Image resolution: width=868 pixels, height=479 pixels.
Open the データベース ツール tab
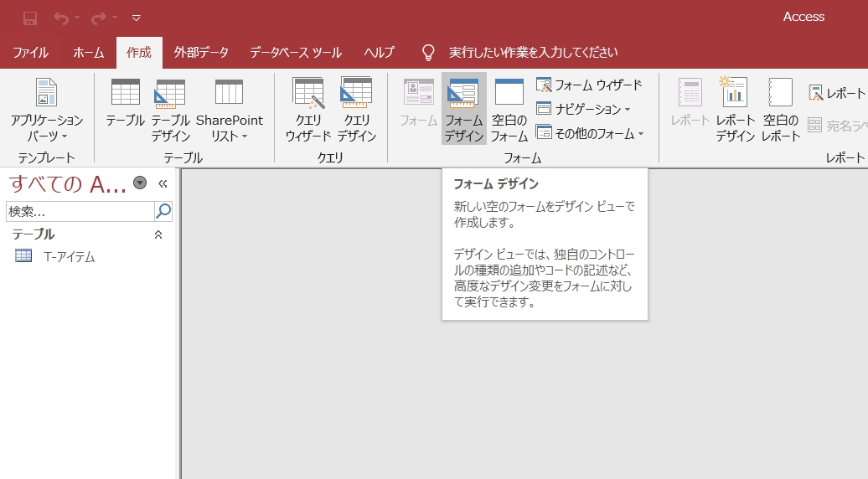click(296, 53)
